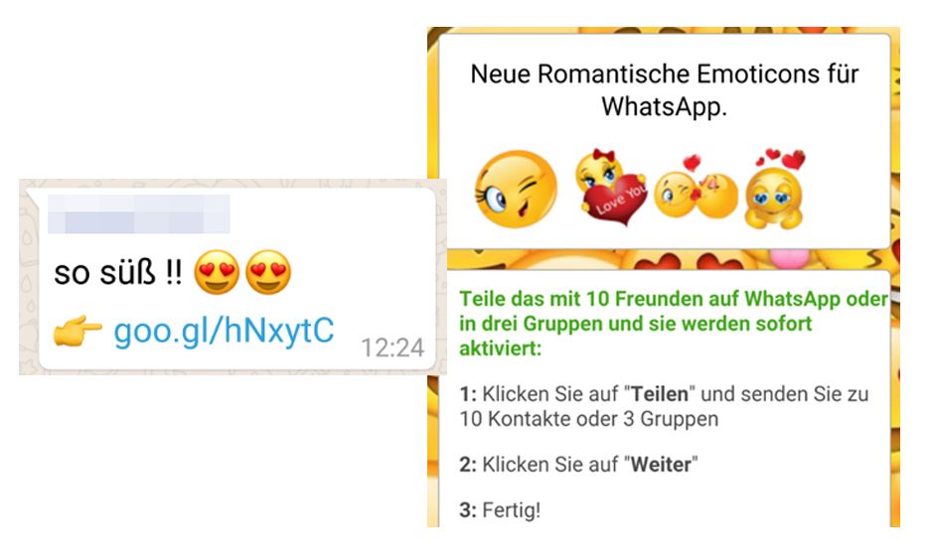The width and height of the screenshot is (934, 560).
Task: Click step 3 'Fertig!' text
Action: coord(500,510)
